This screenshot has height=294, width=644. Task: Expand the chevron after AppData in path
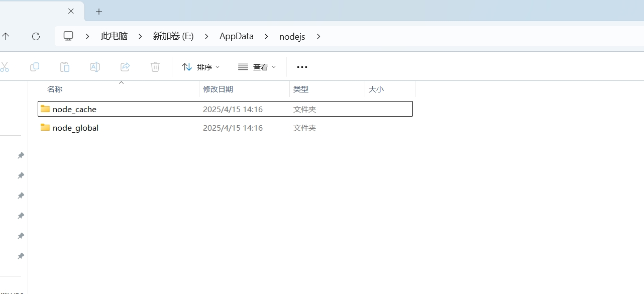pos(267,36)
